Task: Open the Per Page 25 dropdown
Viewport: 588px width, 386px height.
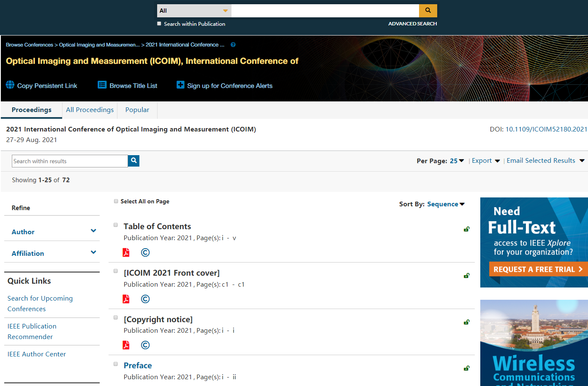Action: [x=457, y=161]
